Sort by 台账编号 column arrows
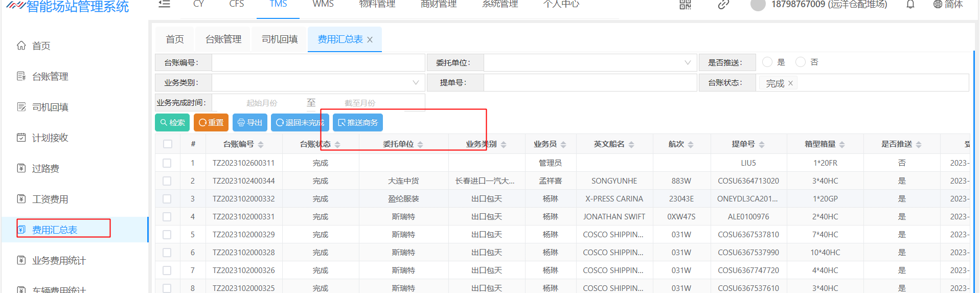The width and height of the screenshot is (980, 293). coord(261,145)
